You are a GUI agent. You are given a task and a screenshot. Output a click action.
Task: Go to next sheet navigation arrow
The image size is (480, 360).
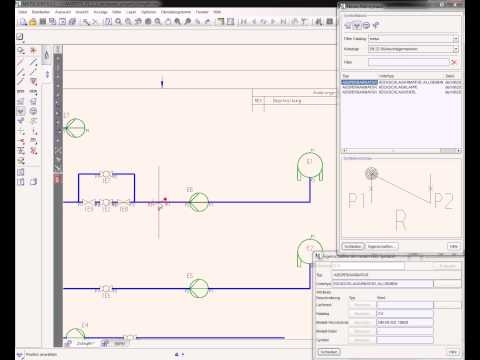(x=273, y=22)
